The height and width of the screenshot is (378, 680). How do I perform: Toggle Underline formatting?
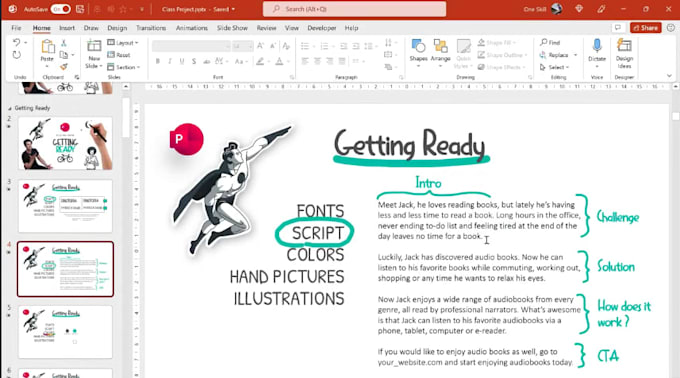tap(182, 61)
